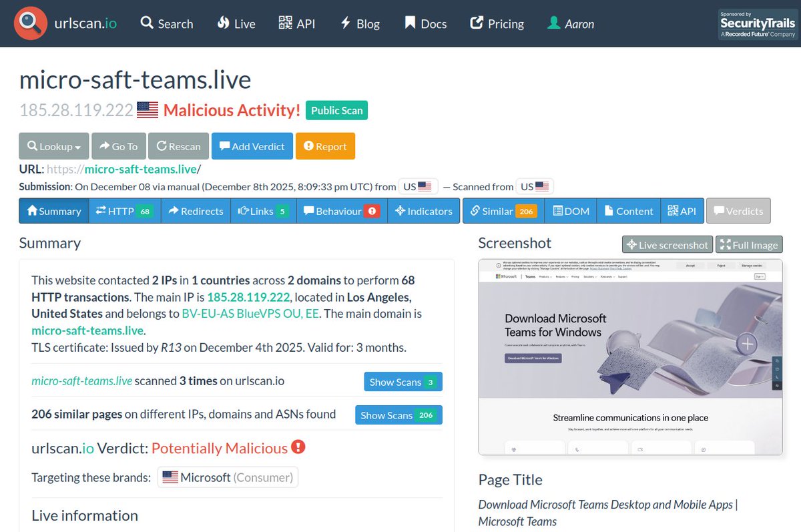Viewport: 801px width, 532px height.
Task: Click the orange Report button
Action: 325,146
